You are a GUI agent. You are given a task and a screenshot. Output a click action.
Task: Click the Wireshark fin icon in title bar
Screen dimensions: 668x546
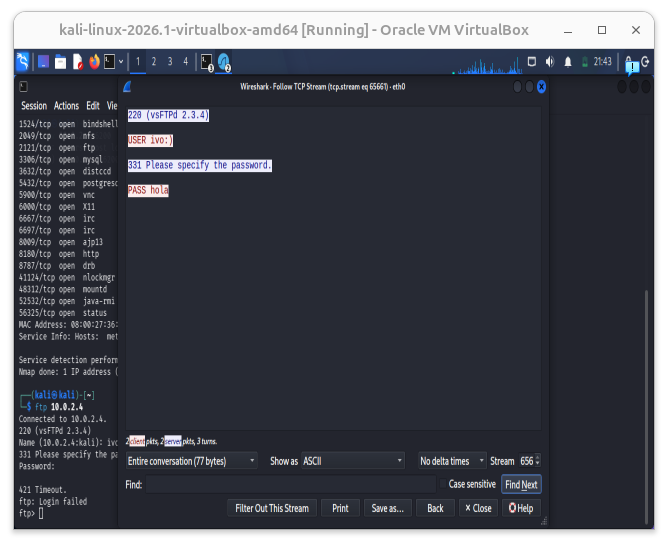(127, 87)
